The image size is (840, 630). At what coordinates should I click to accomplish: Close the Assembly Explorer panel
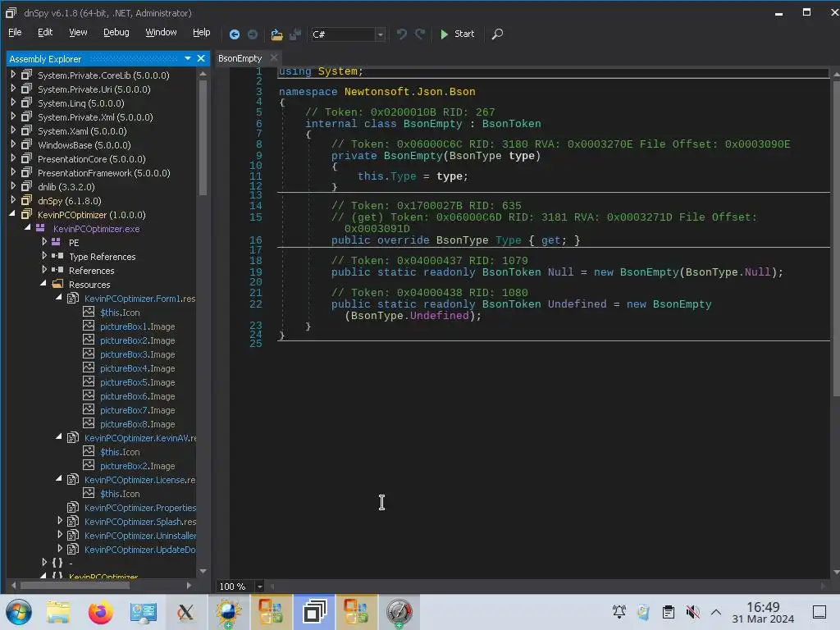point(201,58)
